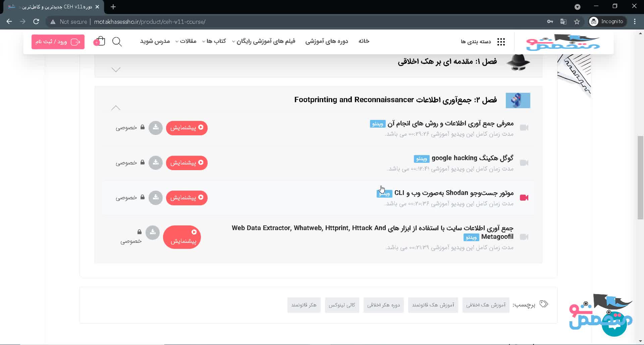Click download icon for Shodan lesson
Viewport: 644px width, 345px height.
point(156,198)
